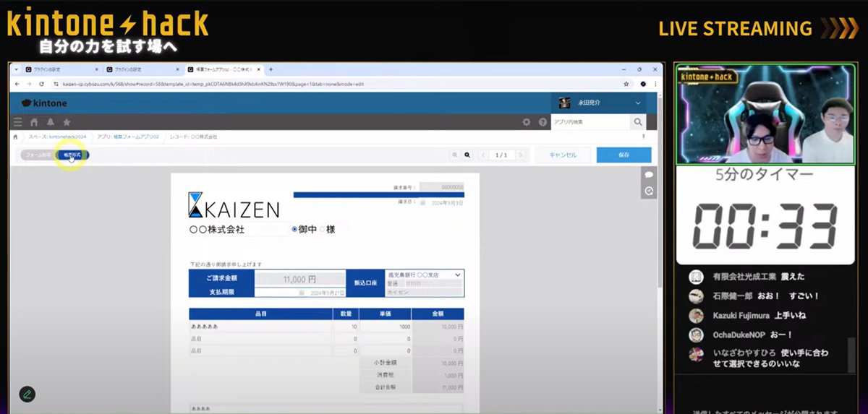Click the blue 保存 save button
This screenshot has width=868, height=414.
pyautogui.click(x=624, y=155)
